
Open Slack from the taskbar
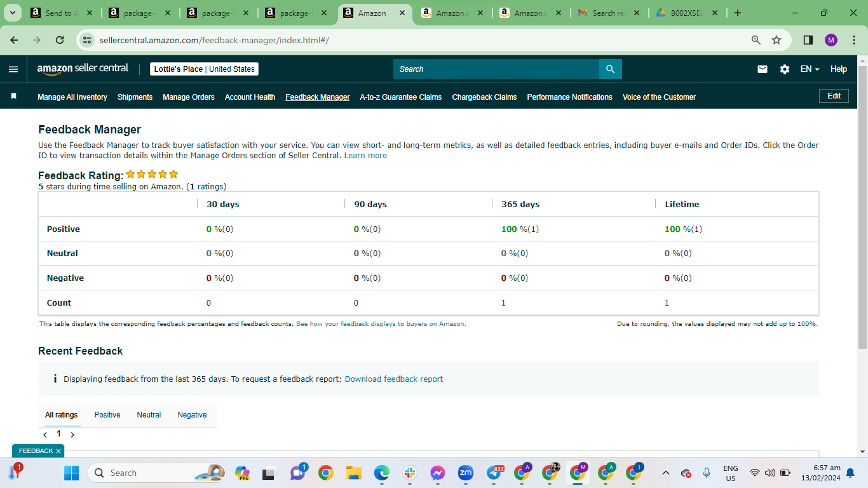[409, 473]
